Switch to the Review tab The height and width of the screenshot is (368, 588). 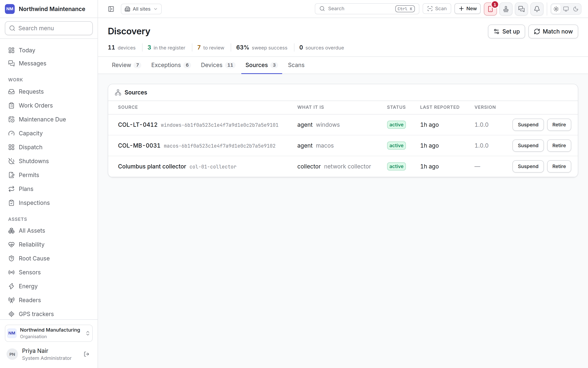pyautogui.click(x=126, y=65)
